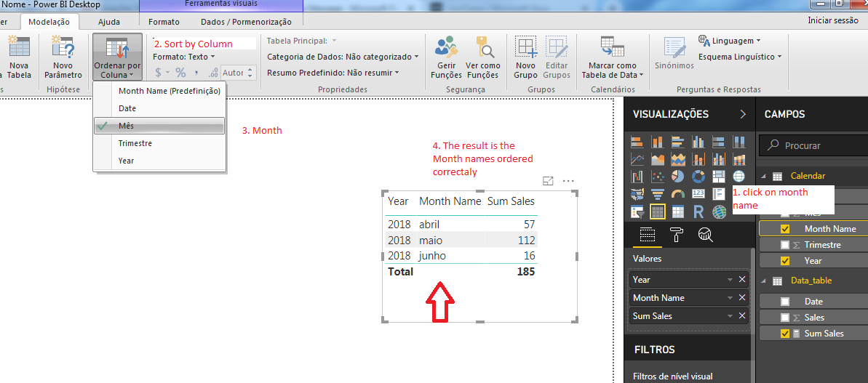Click the Procurar fields search box
This screenshot has height=383, width=868.
tap(813, 146)
